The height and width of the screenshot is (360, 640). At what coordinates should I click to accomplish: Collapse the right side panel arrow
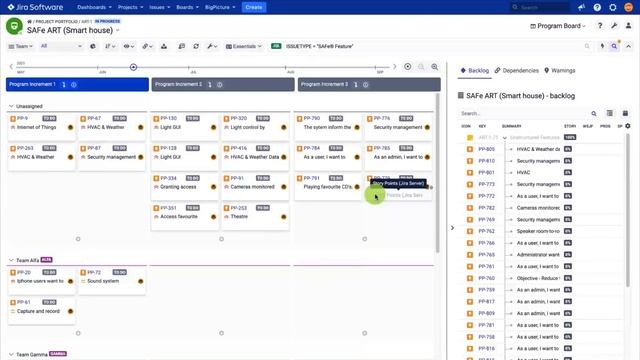click(x=452, y=228)
